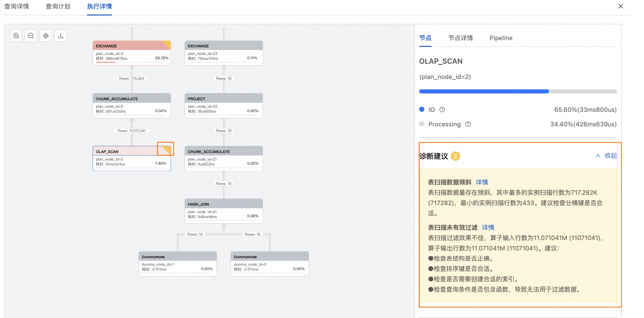Screen dimensions: 644x318
Task: Open the IO help tooltip icon
Action: pos(442,109)
